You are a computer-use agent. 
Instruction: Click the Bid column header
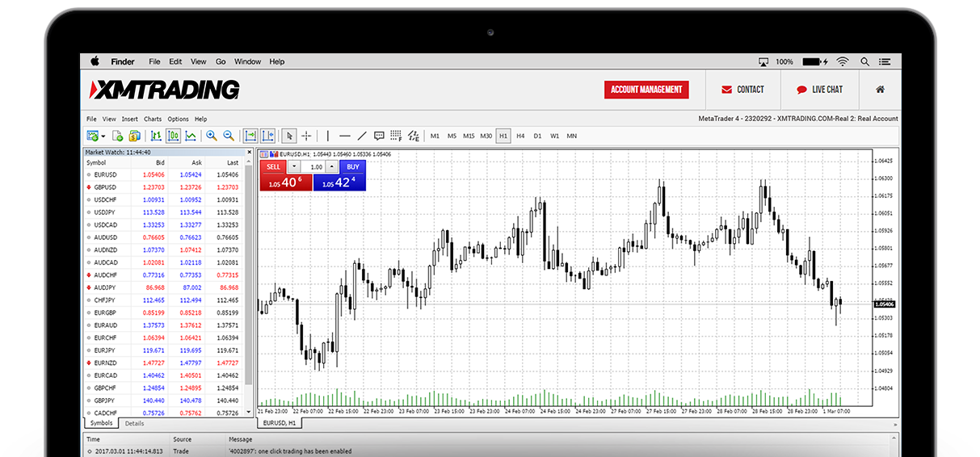click(x=160, y=162)
